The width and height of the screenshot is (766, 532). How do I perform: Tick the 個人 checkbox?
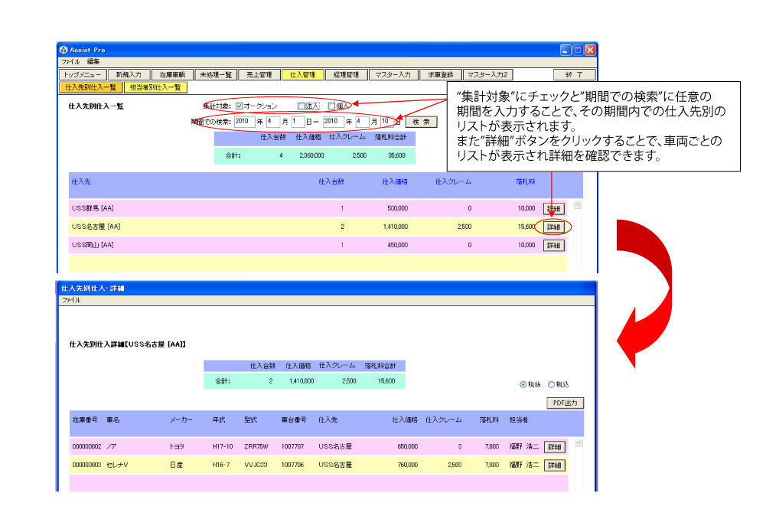pyautogui.click(x=331, y=106)
